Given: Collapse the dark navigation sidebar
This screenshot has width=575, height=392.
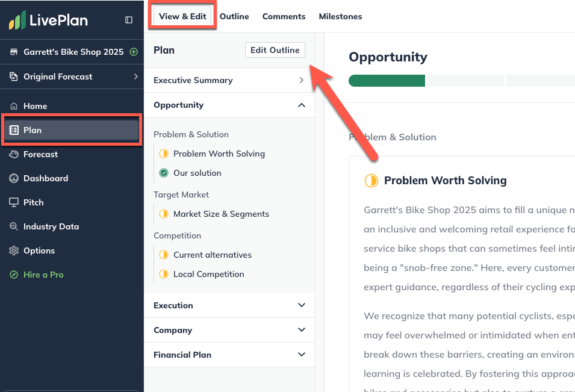Looking at the screenshot, I should point(128,19).
